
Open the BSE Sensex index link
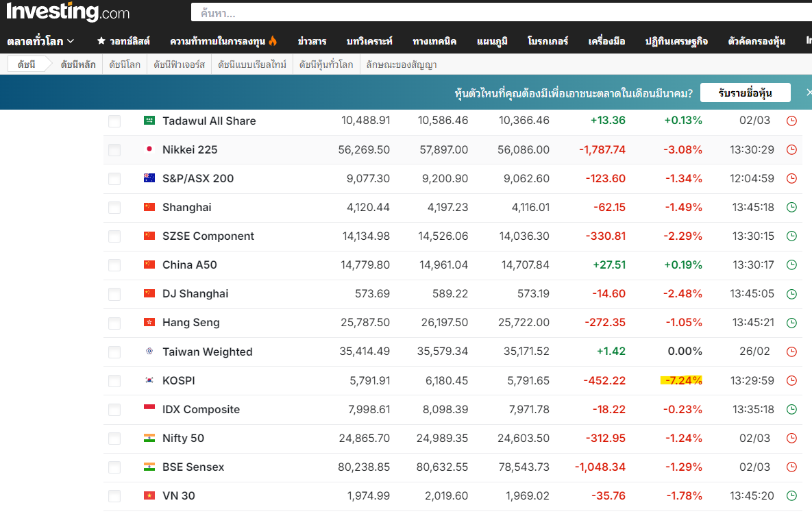[x=193, y=467]
